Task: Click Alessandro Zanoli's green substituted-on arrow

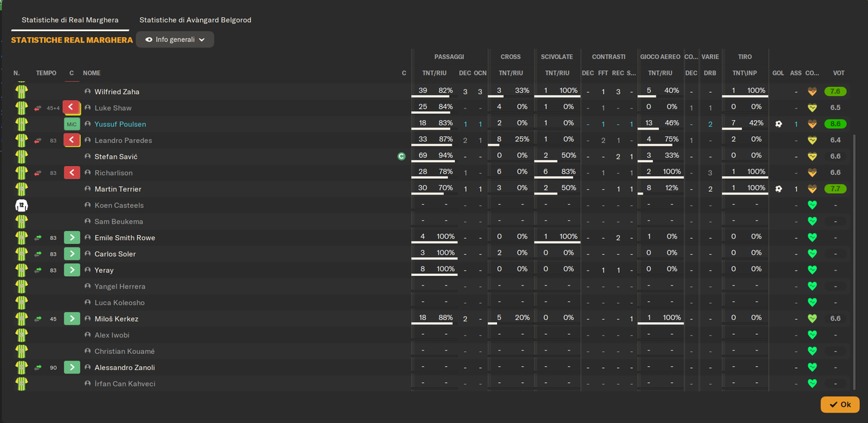Action: pos(72,368)
